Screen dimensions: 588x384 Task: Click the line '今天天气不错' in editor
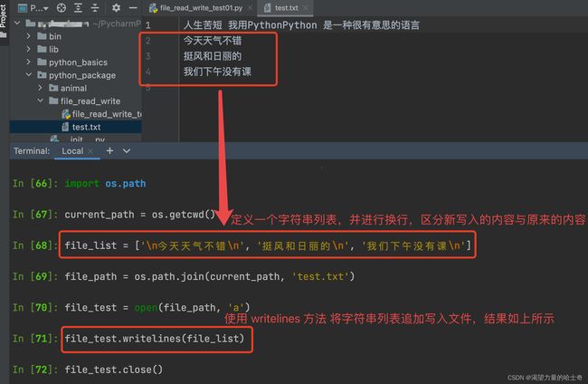click(x=213, y=41)
